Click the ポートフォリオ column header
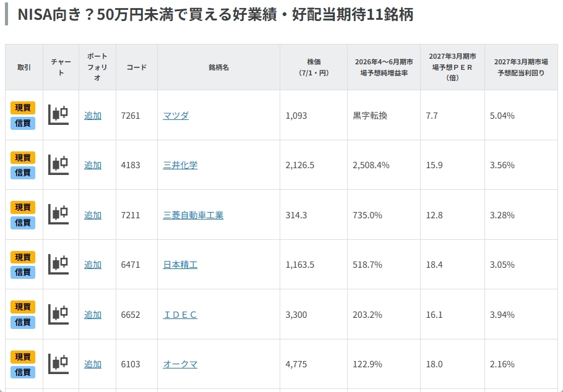Viewport: 563px width, 392px height. [x=97, y=67]
